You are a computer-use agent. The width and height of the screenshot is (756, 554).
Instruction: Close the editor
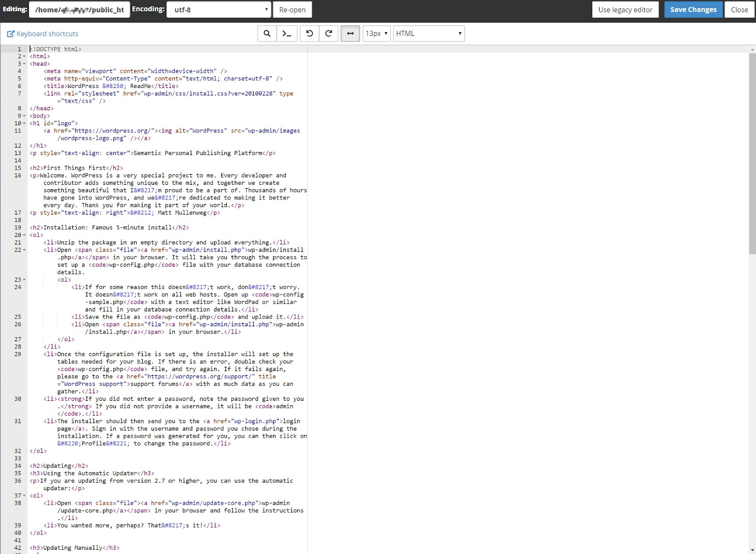(739, 10)
